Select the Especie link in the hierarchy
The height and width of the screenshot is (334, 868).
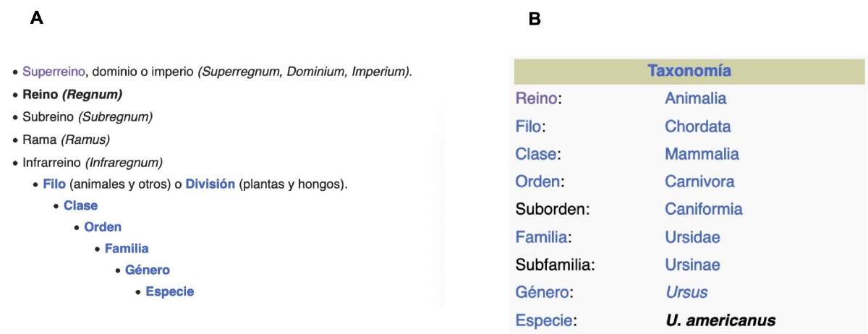pyautogui.click(x=170, y=292)
